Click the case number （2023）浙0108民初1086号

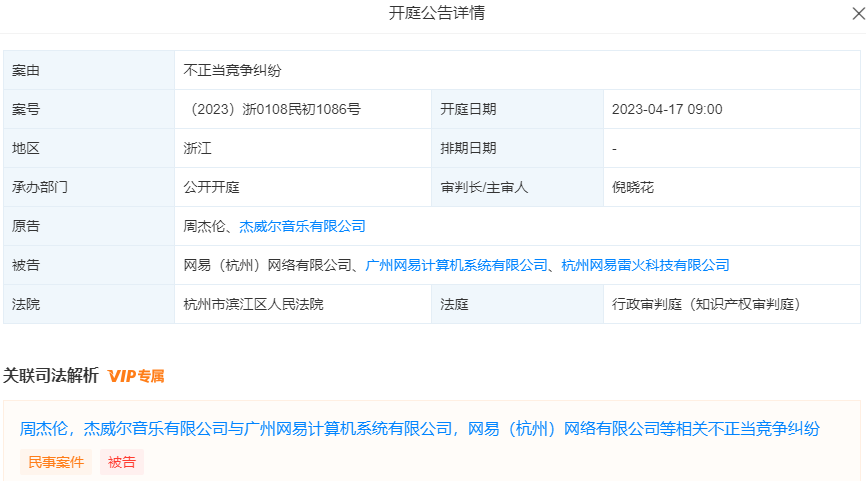coord(272,110)
